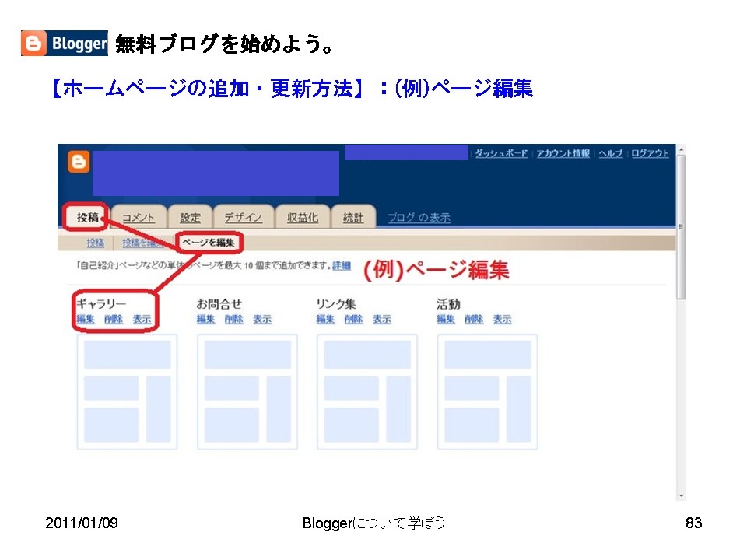Open the 設定 tab

pos(189,218)
